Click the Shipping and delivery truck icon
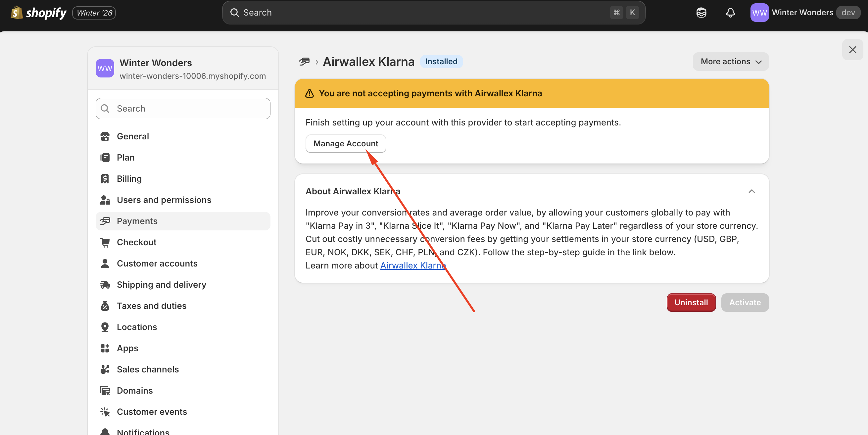Screen dimensions: 868x435 pyautogui.click(x=105, y=285)
